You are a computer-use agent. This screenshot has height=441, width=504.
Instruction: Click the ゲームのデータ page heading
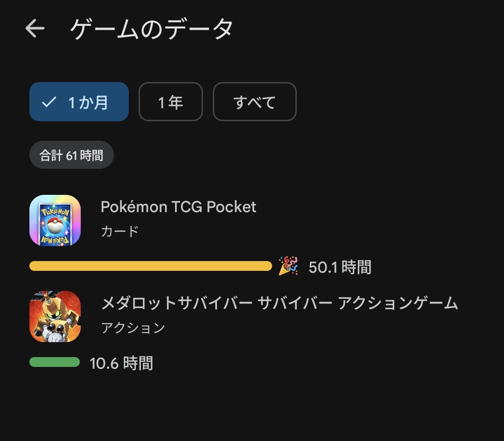[151, 29]
